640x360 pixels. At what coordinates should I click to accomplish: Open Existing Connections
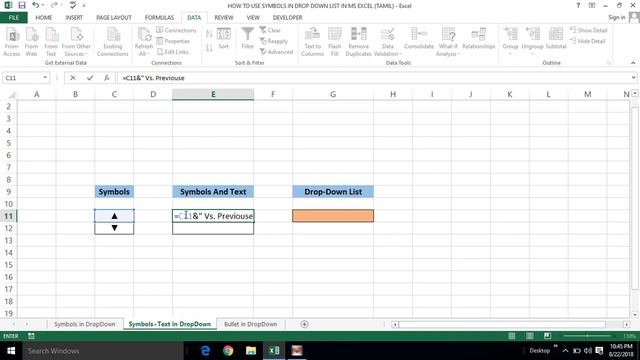pyautogui.click(x=113, y=42)
